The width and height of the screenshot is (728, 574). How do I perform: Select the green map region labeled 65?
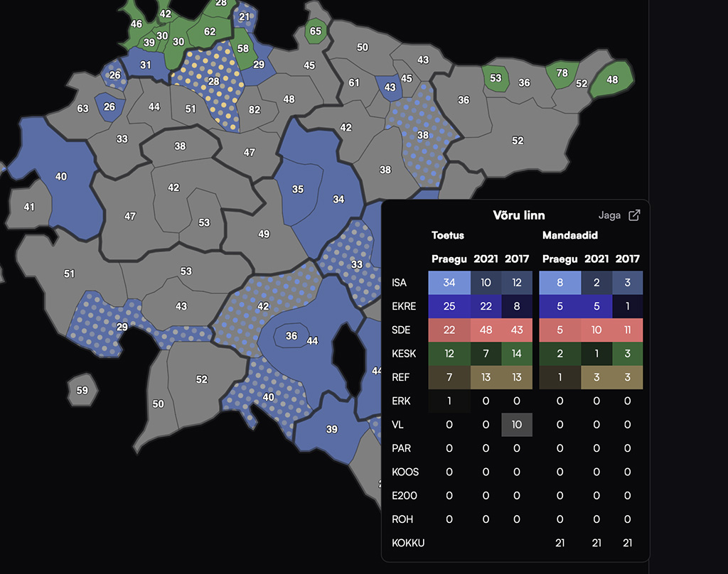coord(315,32)
